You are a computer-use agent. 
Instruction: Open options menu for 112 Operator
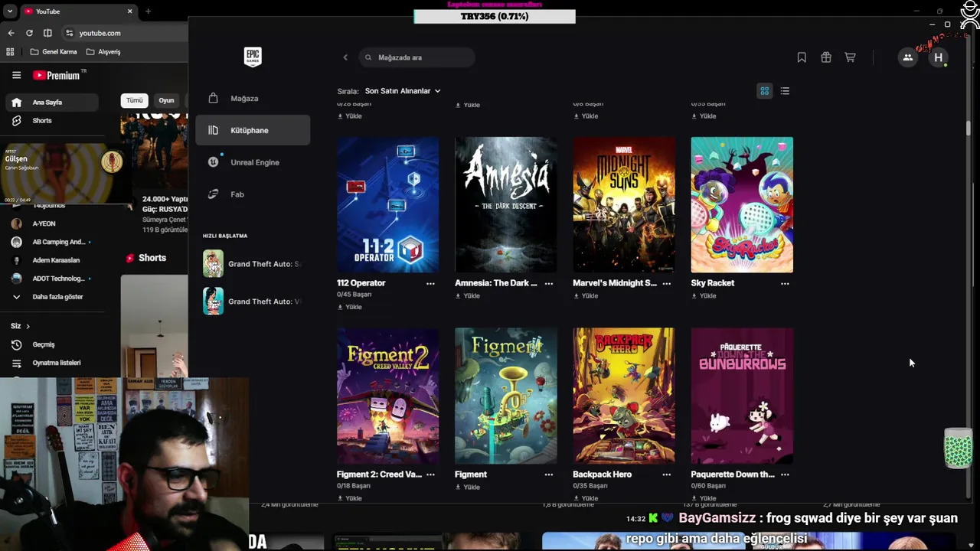click(430, 283)
